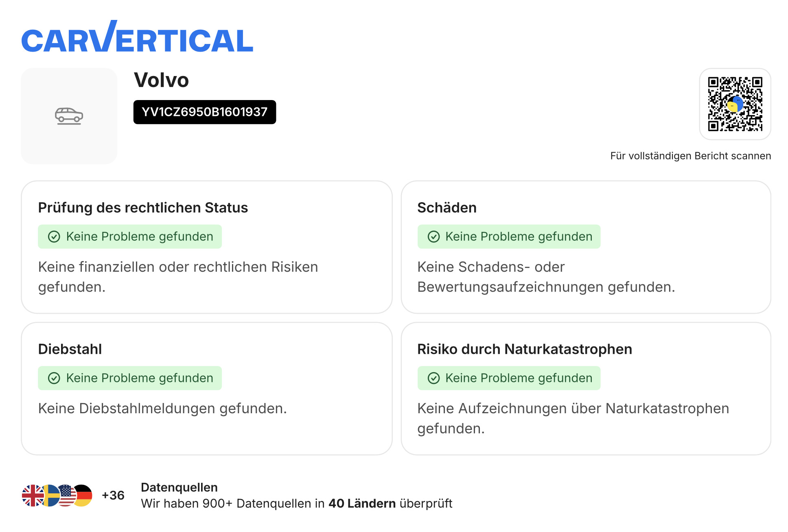The height and width of the screenshot is (532, 788).
Task: Click the +36 more countries indicator
Action: (x=113, y=495)
